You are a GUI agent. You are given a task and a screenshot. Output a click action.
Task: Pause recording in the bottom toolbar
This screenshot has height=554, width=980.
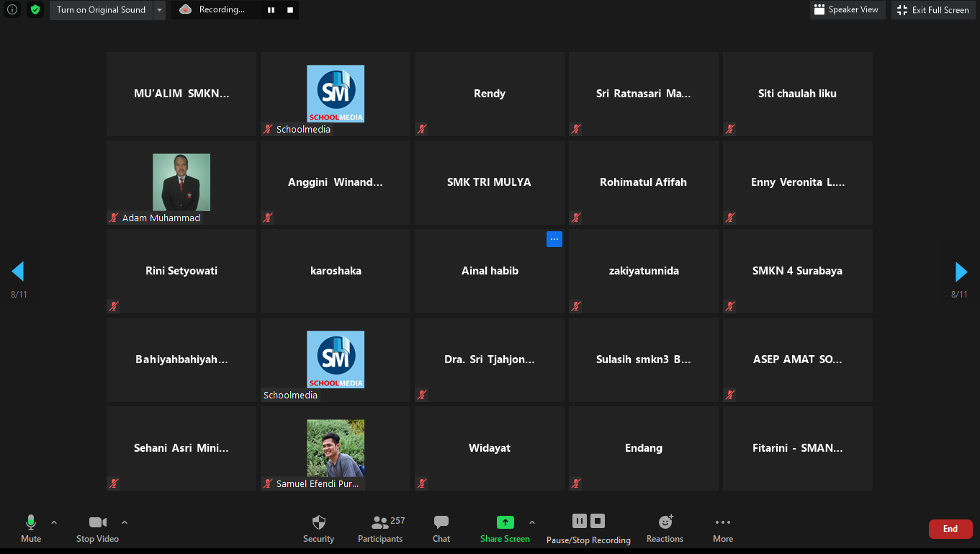(x=580, y=521)
